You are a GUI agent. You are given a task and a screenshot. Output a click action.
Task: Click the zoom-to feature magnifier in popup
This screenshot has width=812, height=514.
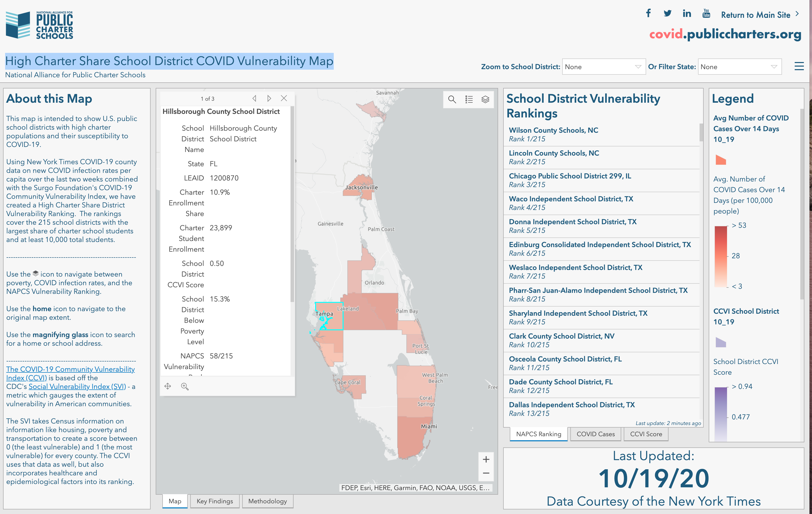point(185,387)
